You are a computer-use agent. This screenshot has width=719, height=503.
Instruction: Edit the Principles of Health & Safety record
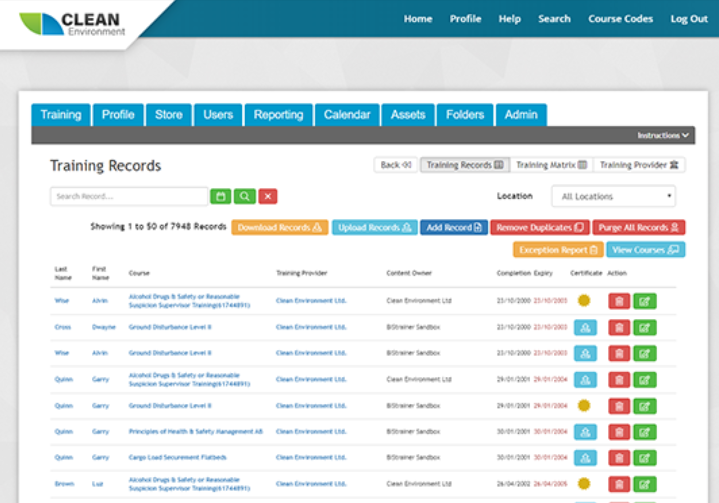click(645, 432)
